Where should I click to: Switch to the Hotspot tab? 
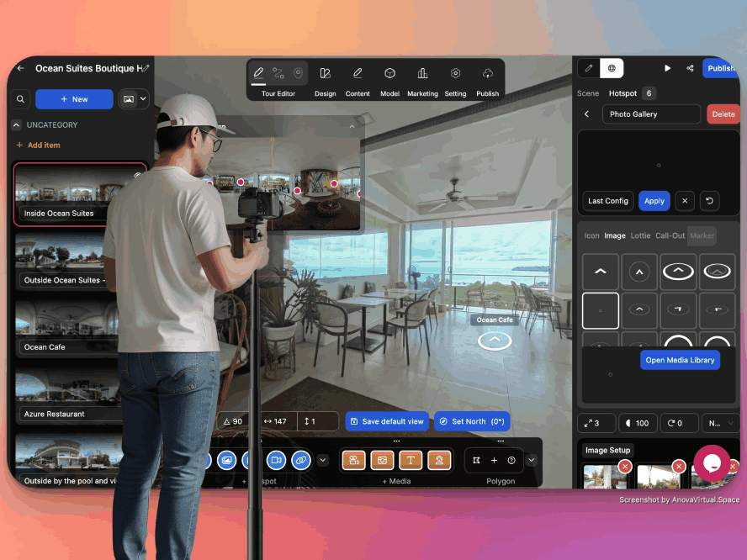click(x=622, y=93)
